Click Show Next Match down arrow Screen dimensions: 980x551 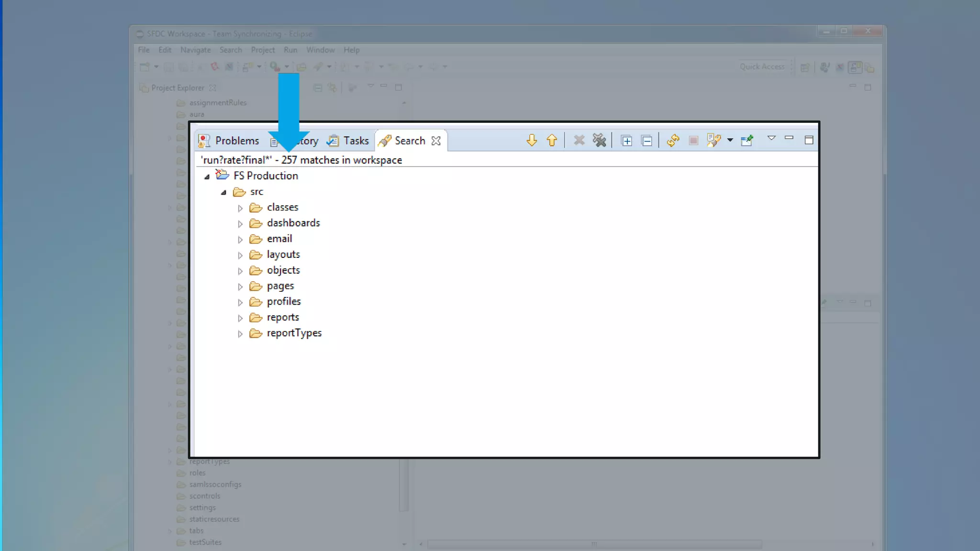click(x=532, y=140)
